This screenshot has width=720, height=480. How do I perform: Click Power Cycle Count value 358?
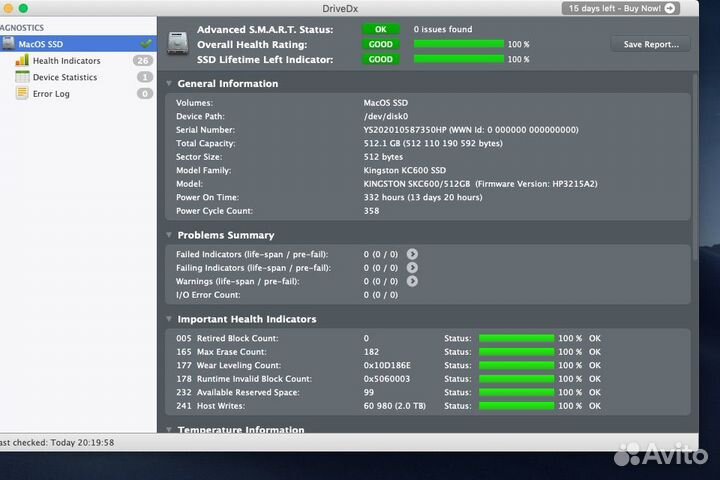click(x=371, y=211)
